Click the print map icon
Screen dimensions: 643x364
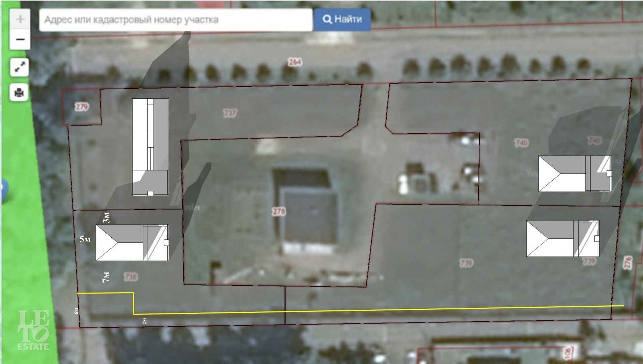[19, 92]
